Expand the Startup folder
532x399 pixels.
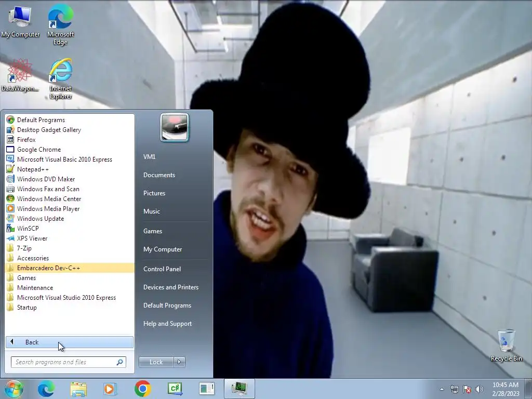coord(70,307)
